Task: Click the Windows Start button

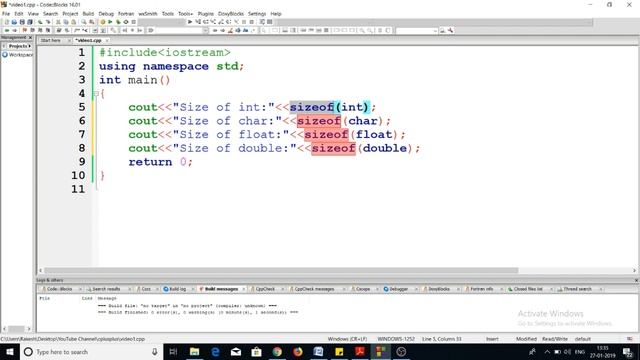Action: (x=10, y=351)
